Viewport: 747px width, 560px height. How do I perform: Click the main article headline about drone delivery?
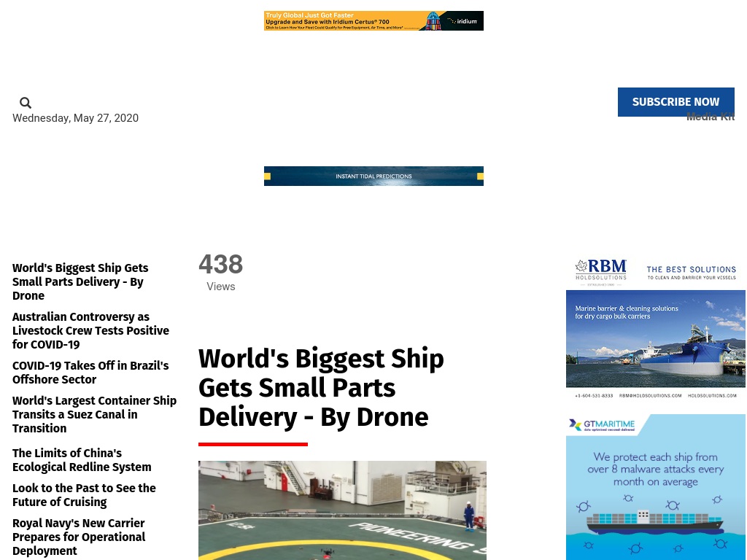click(x=321, y=388)
